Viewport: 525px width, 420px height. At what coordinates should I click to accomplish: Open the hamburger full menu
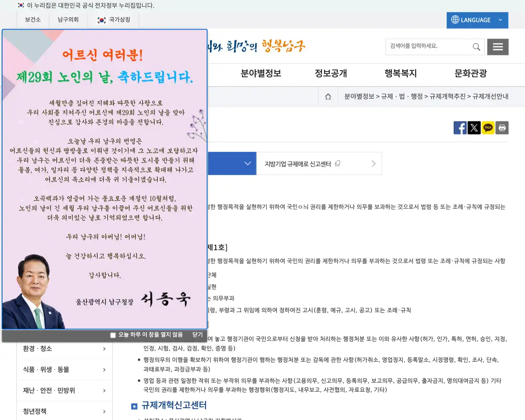(498, 47)
